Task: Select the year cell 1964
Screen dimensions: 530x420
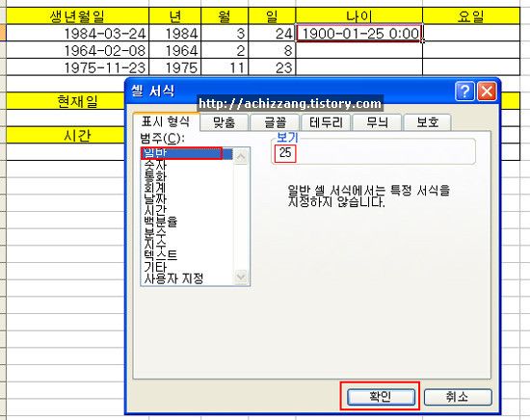Action: pyautogui.click(x=175, y=50)
